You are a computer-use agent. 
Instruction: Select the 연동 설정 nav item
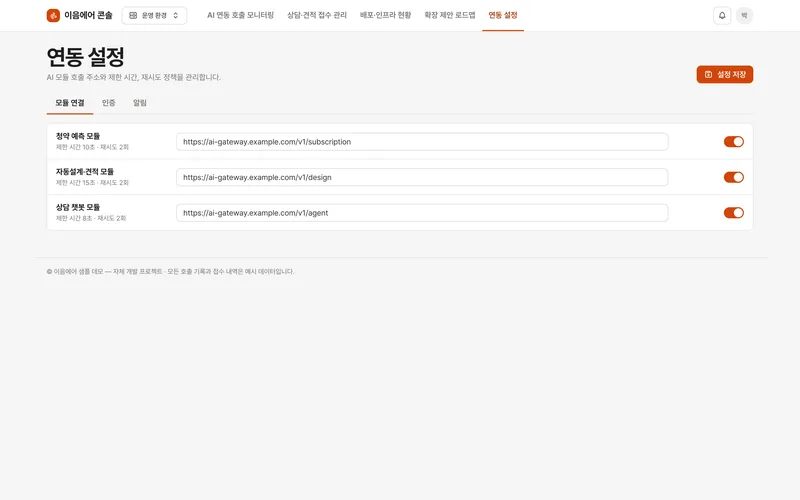click(503, 15)
